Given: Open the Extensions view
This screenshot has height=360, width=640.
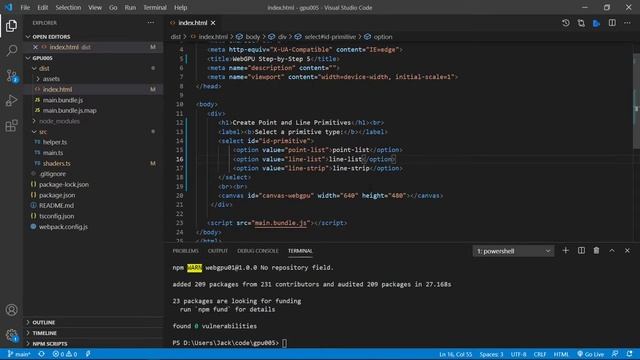Looking at the screenshot, I should [x=11, y=125].
